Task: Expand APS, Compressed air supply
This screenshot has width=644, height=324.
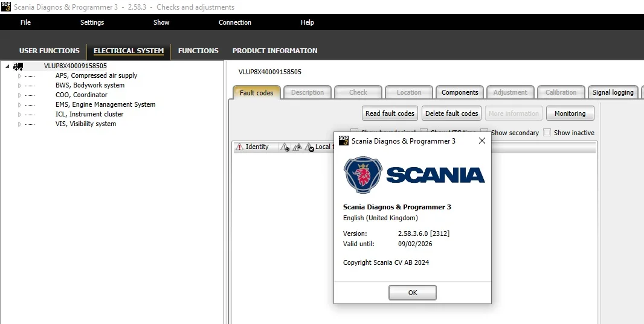Action: pos(19,76)
